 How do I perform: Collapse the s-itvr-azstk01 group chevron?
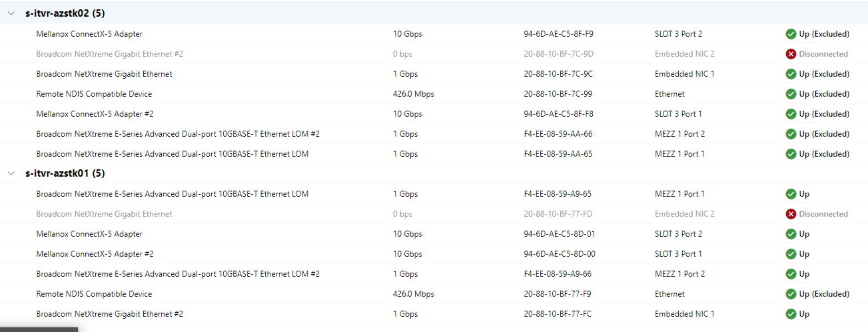pos(11,173)
